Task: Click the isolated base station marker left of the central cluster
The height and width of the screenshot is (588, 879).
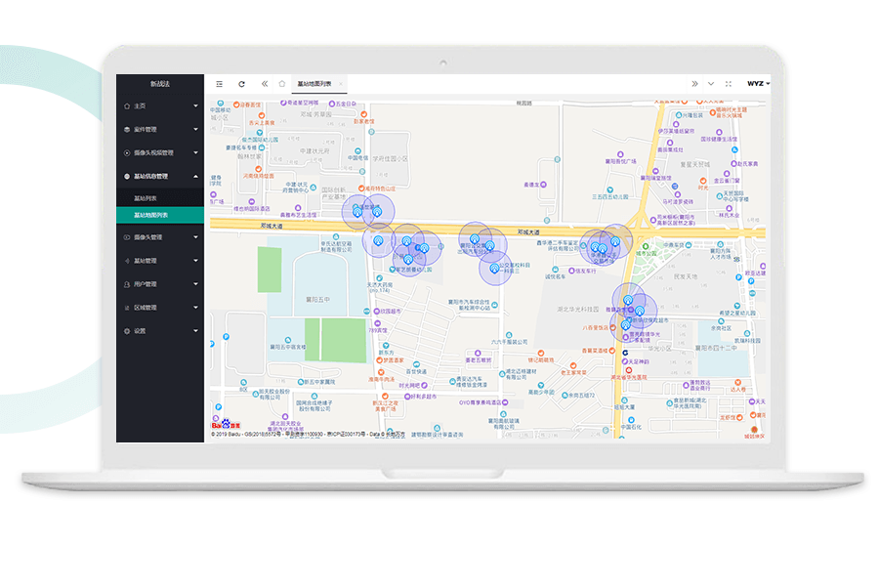Action: tap(378, 241)
